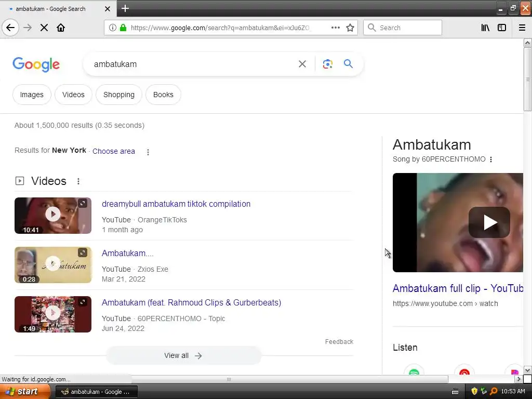This screenshot has height=399, width=532.
Task: Open the browser home page icon
Action: (61, 28)
